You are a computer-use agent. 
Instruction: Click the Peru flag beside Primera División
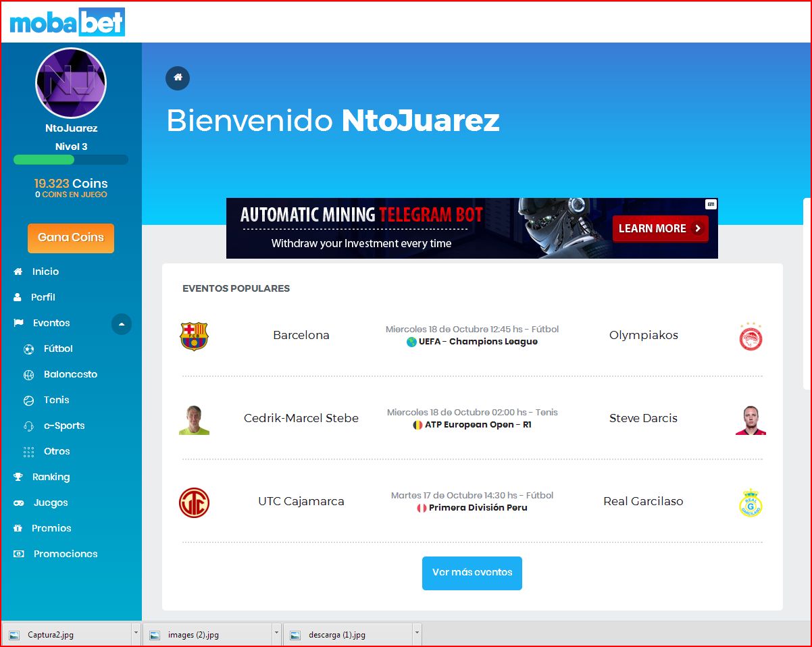tap(422, 508)
